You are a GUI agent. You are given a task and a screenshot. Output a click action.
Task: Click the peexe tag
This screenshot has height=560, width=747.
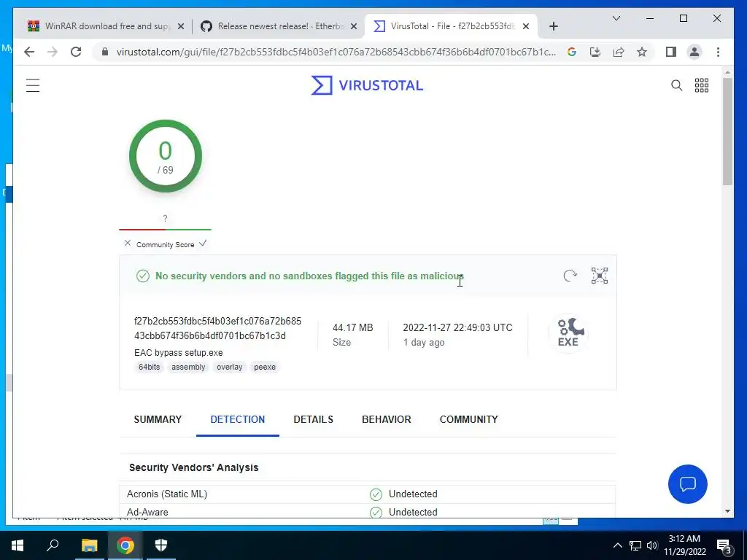(x=265, y=367)
